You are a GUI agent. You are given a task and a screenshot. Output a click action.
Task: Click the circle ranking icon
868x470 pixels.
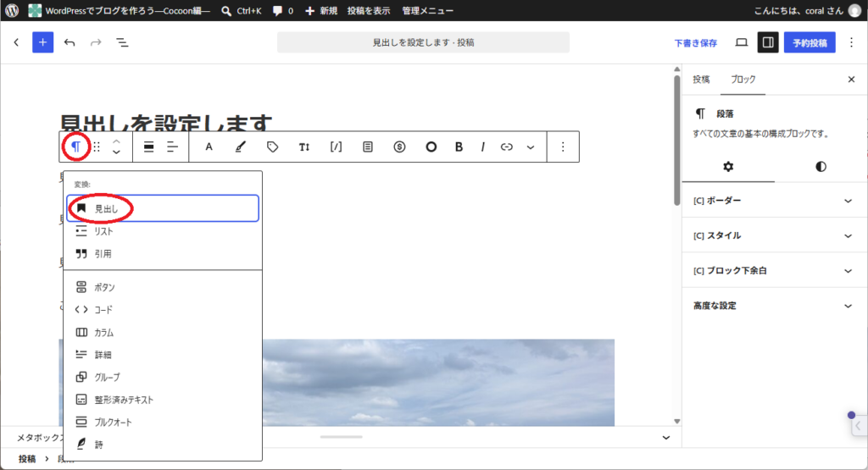(431, 147)
